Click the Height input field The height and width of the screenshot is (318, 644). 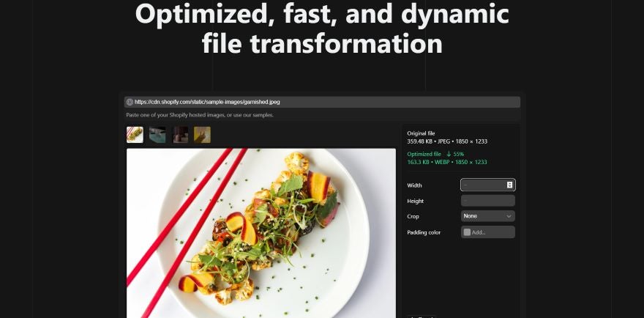[x=488, y=201]
